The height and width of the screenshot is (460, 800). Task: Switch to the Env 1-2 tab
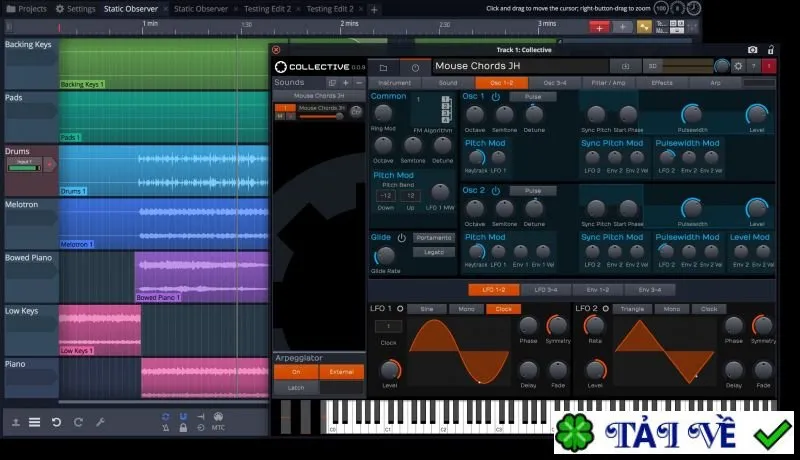coord(597,290)
